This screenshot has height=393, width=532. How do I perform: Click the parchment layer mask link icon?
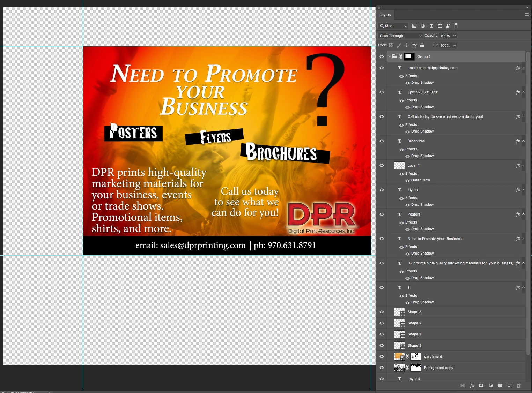[407, 356]
